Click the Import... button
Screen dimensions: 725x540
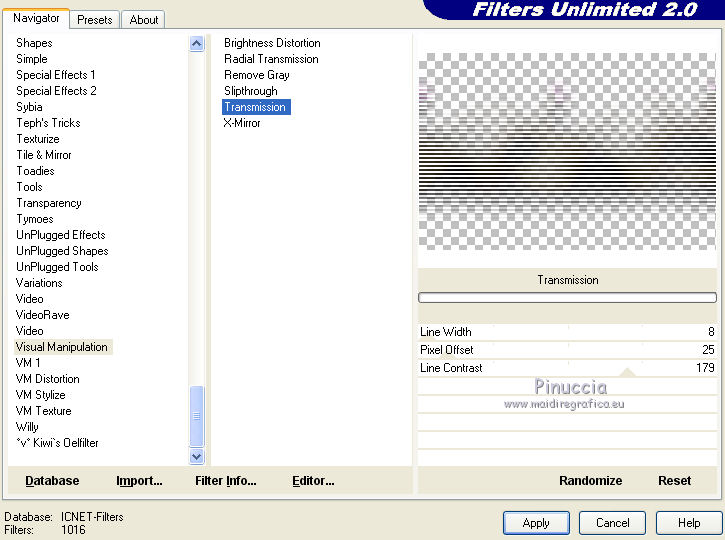pyautogui.click(x=139, y=481)
